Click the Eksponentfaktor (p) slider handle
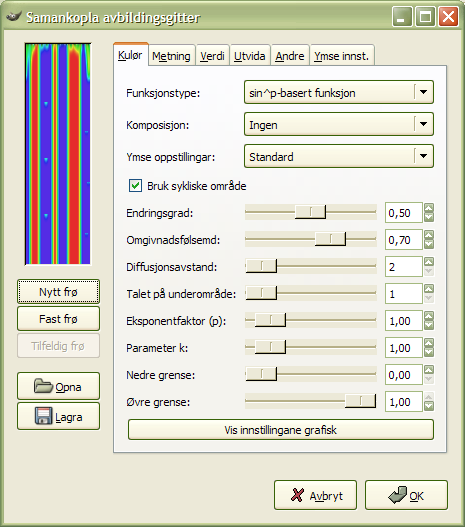The height and width of the screenshot is (527, 465). pos(270,320)
